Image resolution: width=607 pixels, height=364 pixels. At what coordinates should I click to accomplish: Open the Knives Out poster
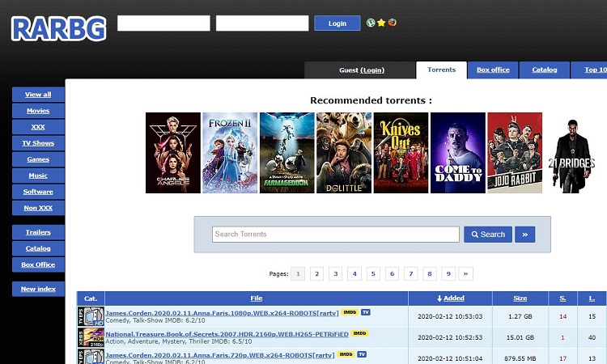click(401, 153)
